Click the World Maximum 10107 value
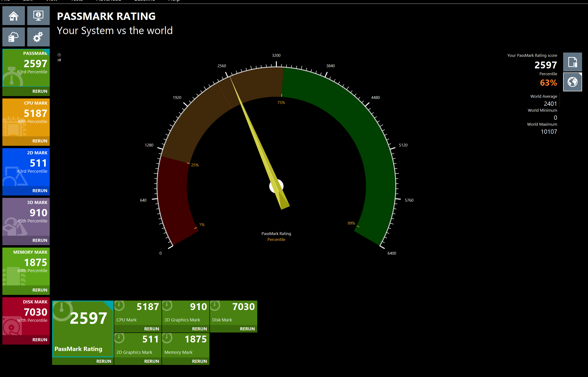 [x=548, y=132]
